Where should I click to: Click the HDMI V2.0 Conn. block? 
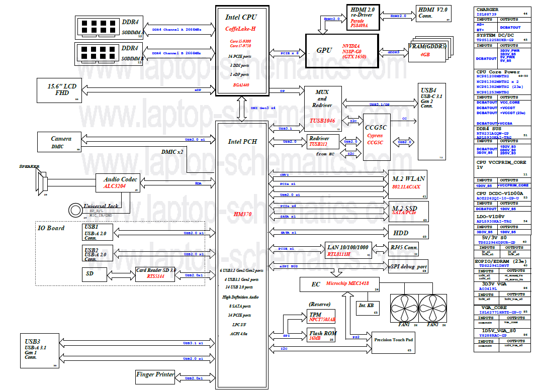[x=433, y=14]
